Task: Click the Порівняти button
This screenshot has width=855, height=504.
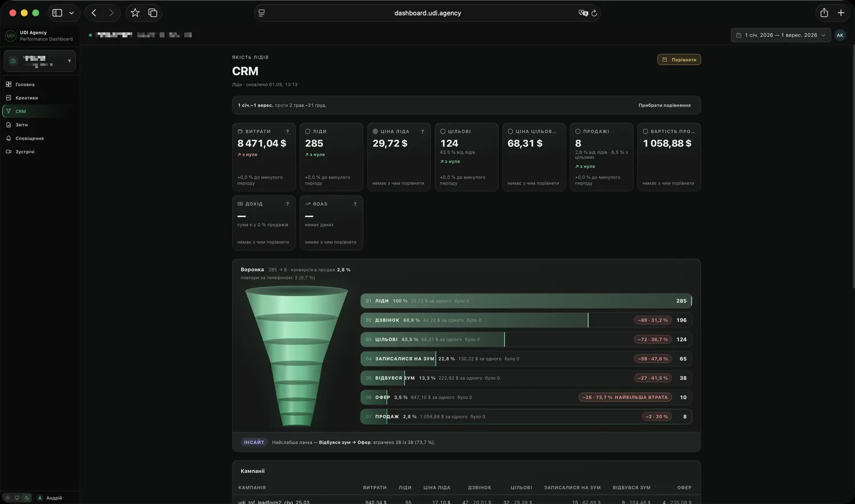Action: (679, 60)
